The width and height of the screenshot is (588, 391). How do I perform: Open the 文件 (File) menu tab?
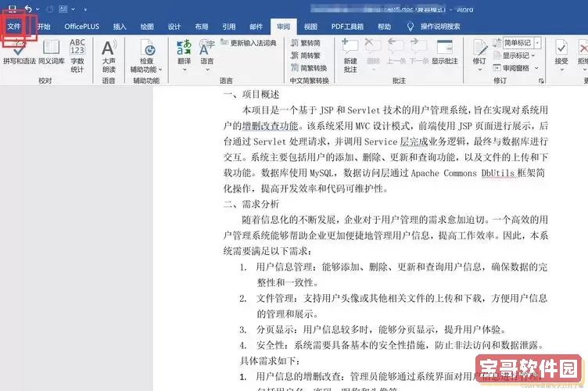pyautogui.click(x=14, y=27)
